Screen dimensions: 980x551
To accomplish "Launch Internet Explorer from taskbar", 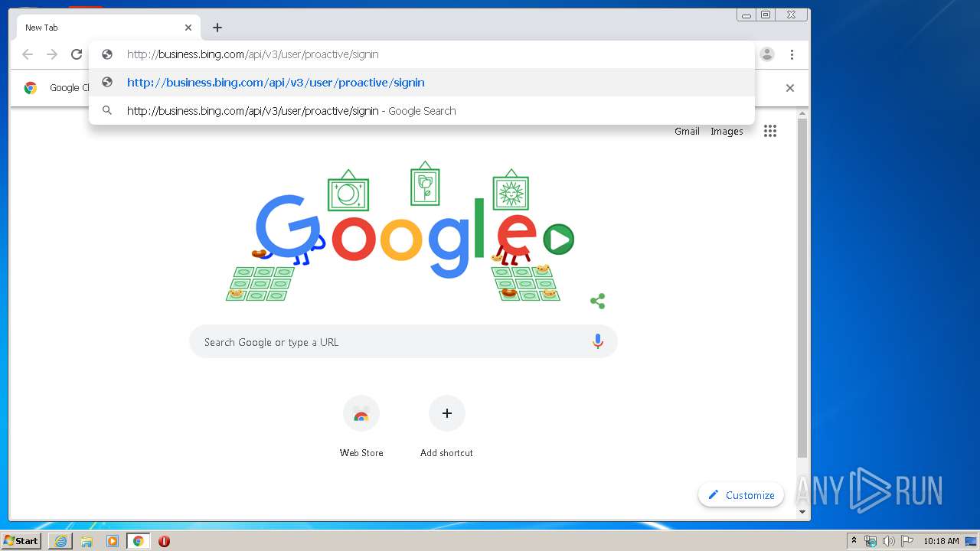I will (x=60, y=541).
